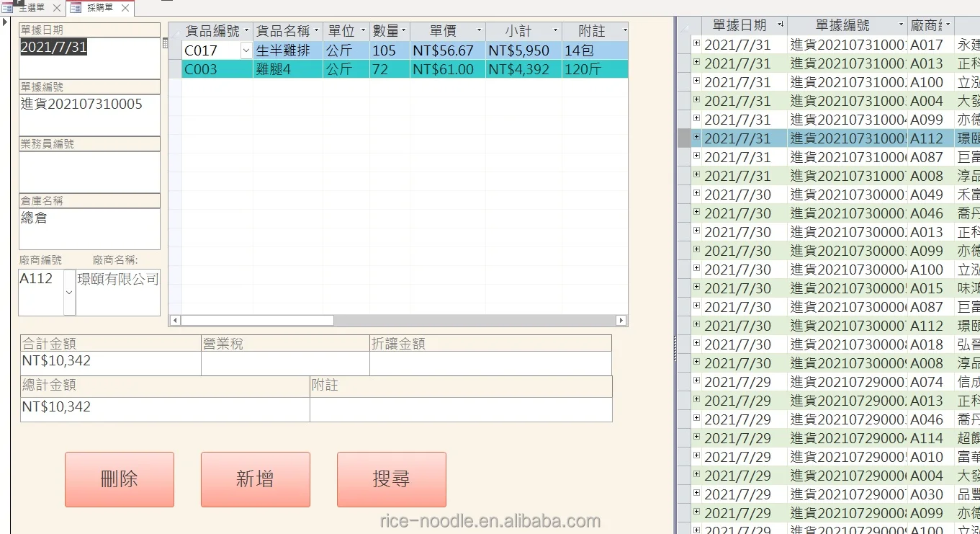Close the 採購單 tab with its X

click(x=125, y=8)
